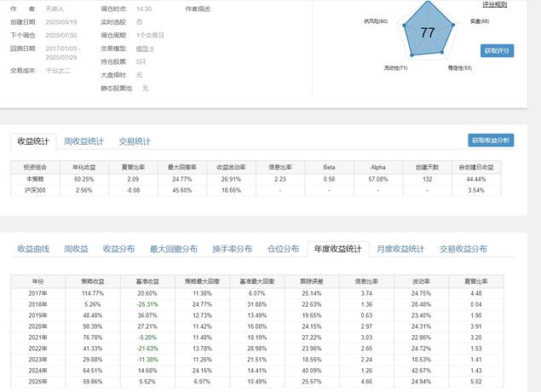The height and width of the screenshot is (392, 541).
Task: Switch to 月度收益统计 tab
Action: 400,249
